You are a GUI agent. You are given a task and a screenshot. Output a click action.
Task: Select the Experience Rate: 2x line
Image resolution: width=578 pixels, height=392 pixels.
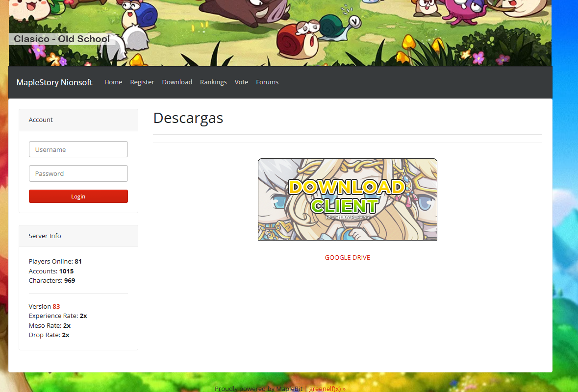(58, 316)
